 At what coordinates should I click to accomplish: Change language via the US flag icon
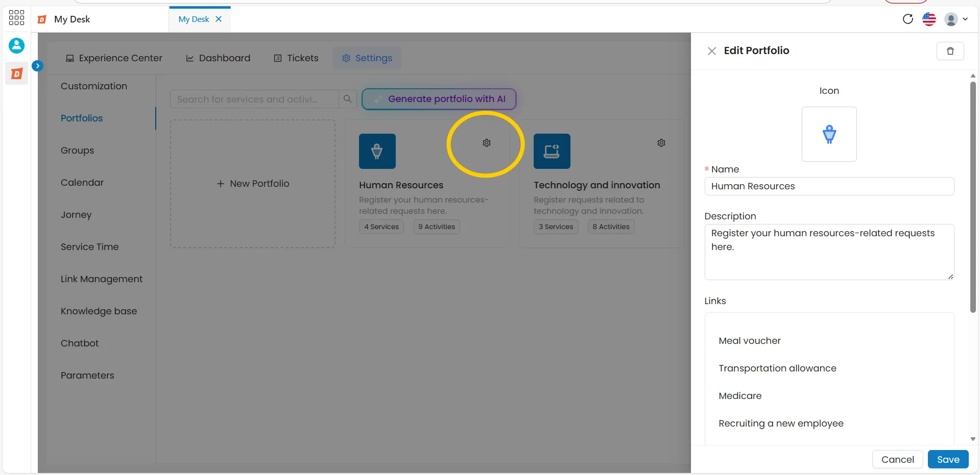coord(929,19)
